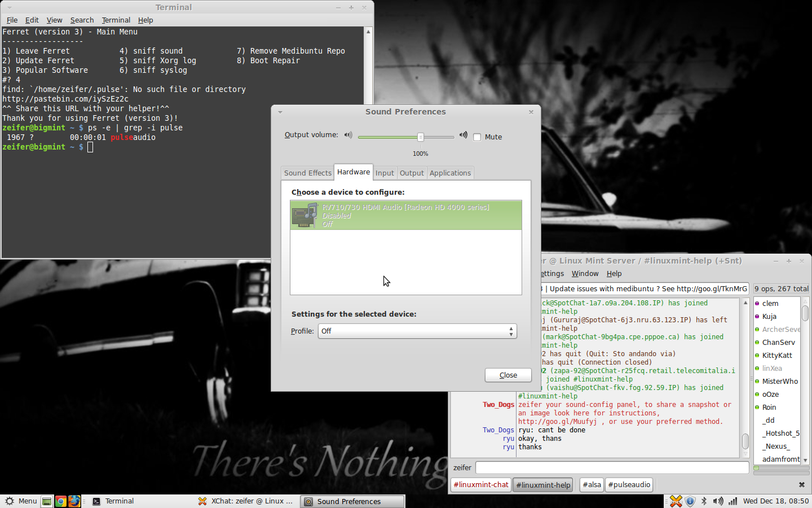Open the Terminal View menu

(54, 20)
